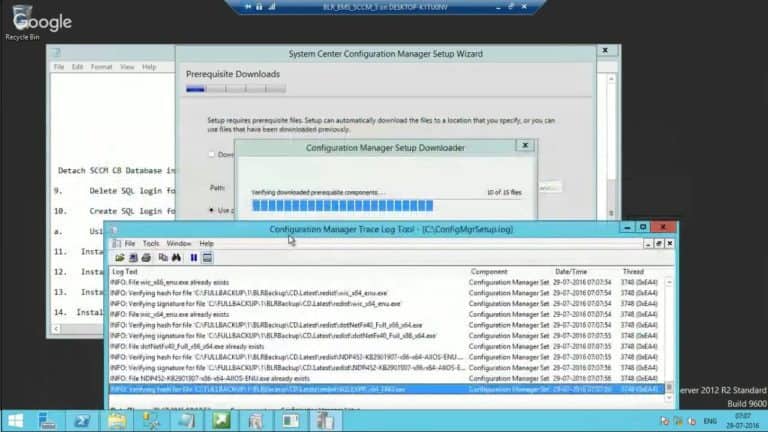Screen dimensions: 768x432
Task: Click the pin icon on remote session bar
Action: pyautogui.click(x=248, y=7)
